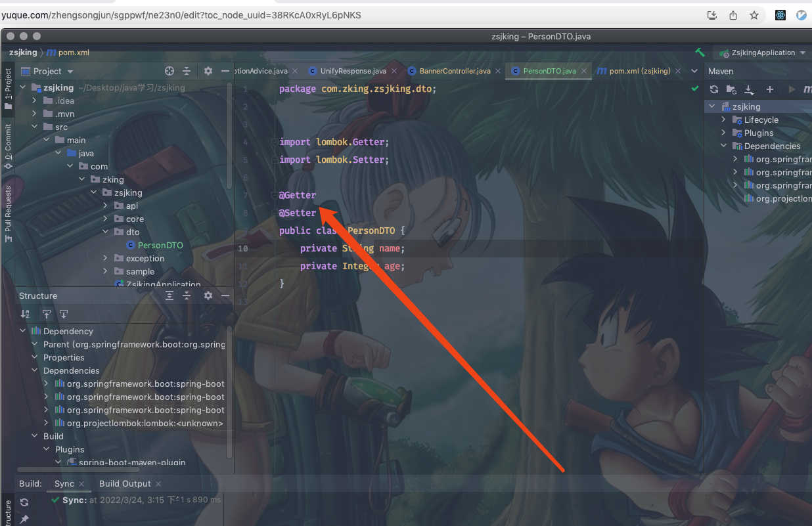
Task: Expand Lifecycle node in Maven panel
Action: [x=723, y=120]
